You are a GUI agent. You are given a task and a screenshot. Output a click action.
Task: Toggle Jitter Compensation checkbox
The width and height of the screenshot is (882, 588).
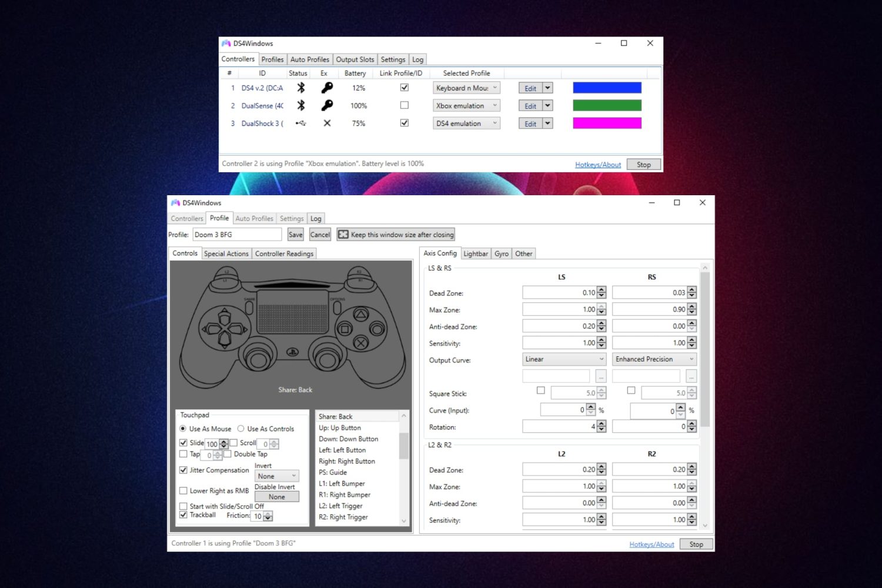pyautogui.click(x=183, y=470)
